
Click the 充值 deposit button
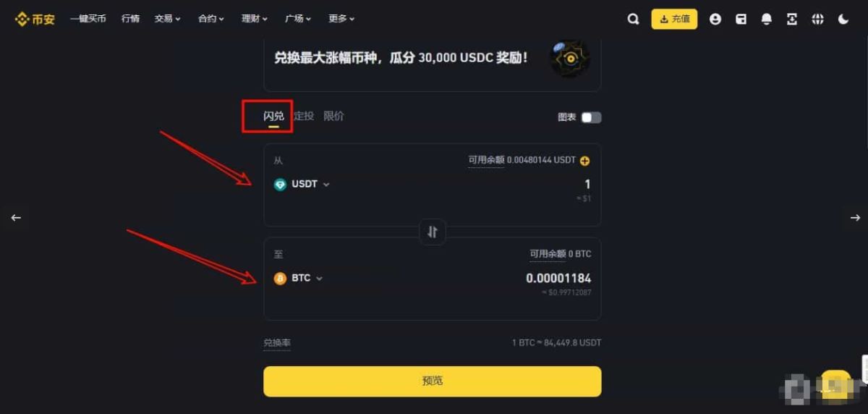click(674, 20)
